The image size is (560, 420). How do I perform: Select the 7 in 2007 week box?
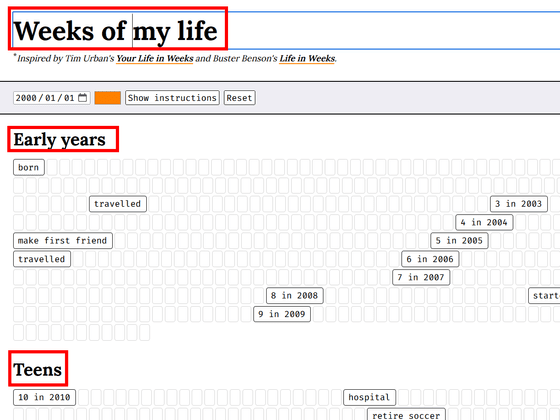tap(421, 278)
